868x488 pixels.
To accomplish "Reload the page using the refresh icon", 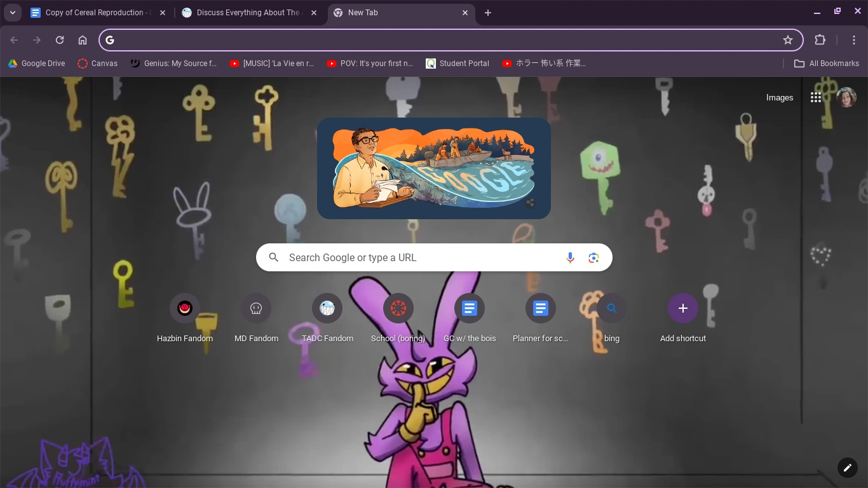I will 60,39.
